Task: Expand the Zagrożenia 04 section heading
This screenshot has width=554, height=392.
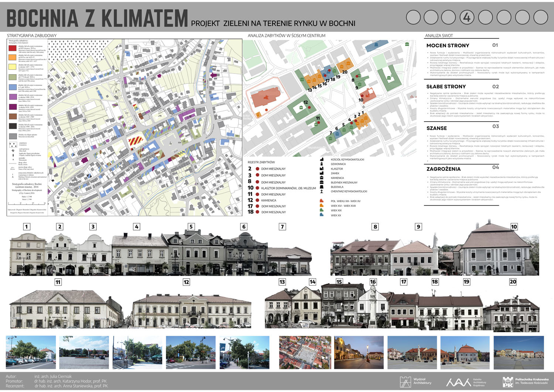Action: coord(443,169)
